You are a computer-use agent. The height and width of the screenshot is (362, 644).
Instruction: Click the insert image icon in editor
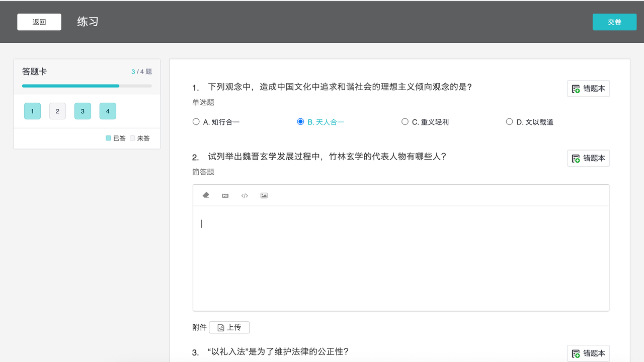coord(264,195)
